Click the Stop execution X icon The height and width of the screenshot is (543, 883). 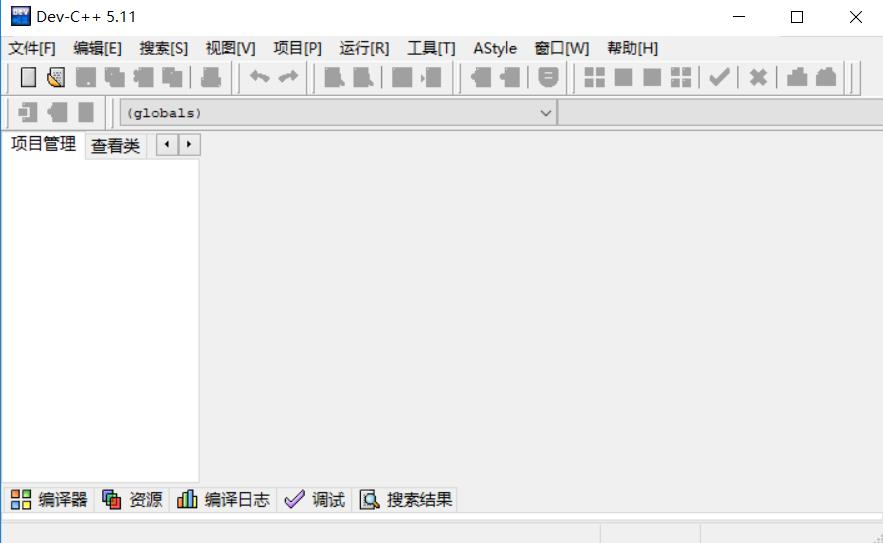(x=758, y=77)
